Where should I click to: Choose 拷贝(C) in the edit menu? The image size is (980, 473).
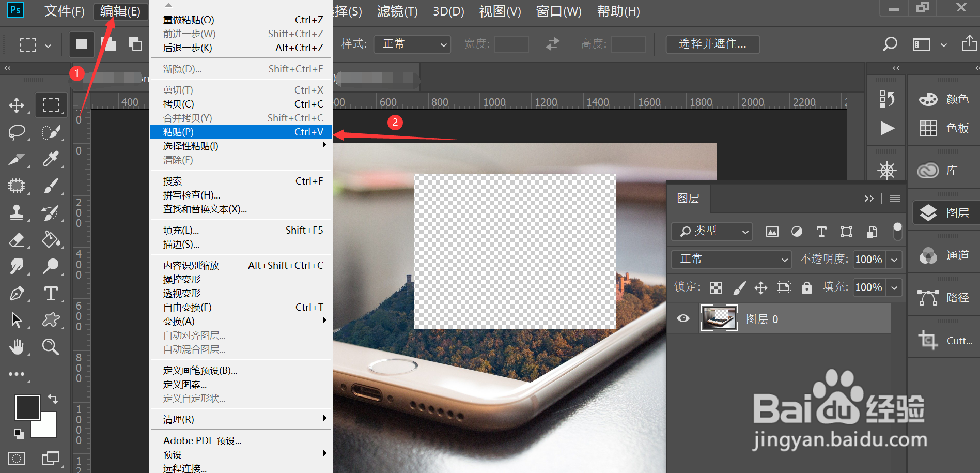tap(241, 104)
